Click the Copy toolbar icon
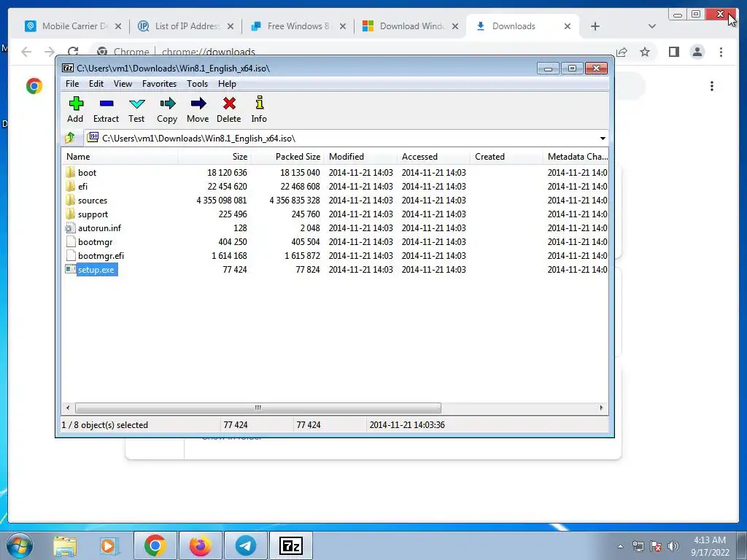 167,104
